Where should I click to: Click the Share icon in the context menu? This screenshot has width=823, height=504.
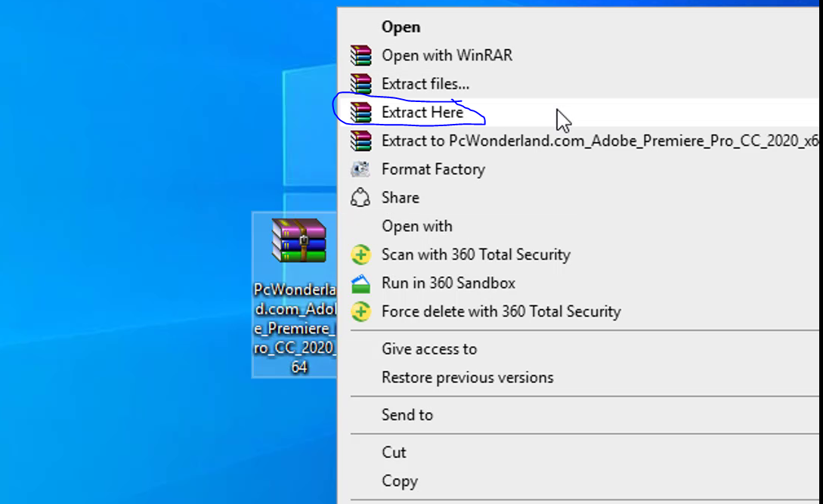(x=360, y=197)
